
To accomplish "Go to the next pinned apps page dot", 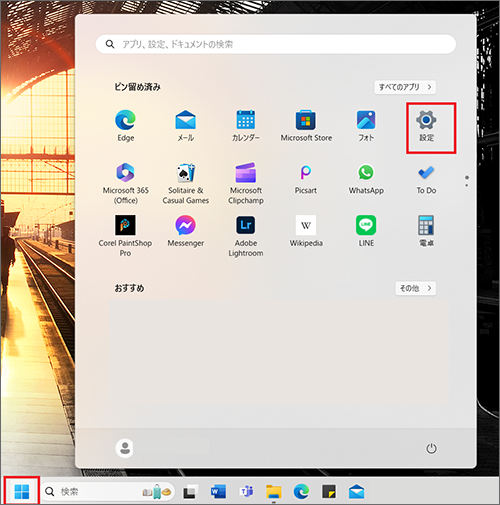I will tap(467, 185).
